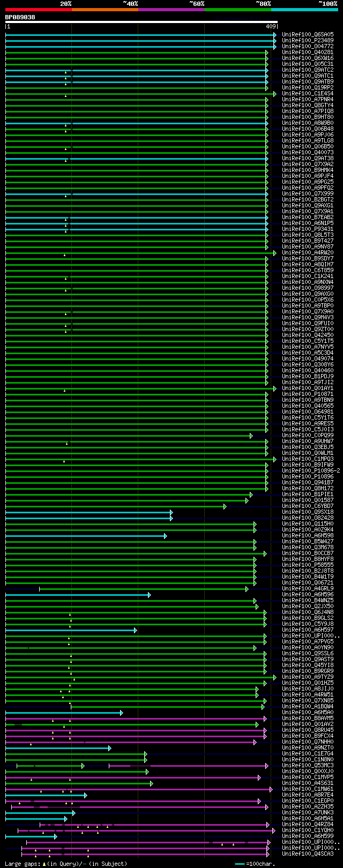343x868 pixels.
Task: Select the UniRef100_P10896-2 label
Action: click(311, 471)
